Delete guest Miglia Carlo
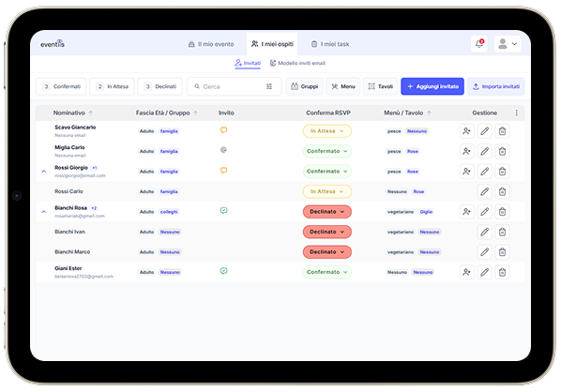The height and width of the screenshot is (392, 561). [502, 151]
